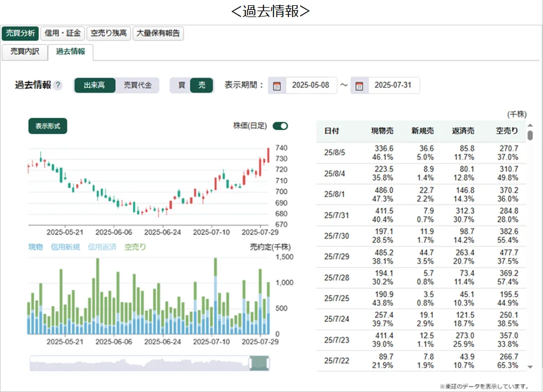Open the 空売り残高 tab

point(109,34)
